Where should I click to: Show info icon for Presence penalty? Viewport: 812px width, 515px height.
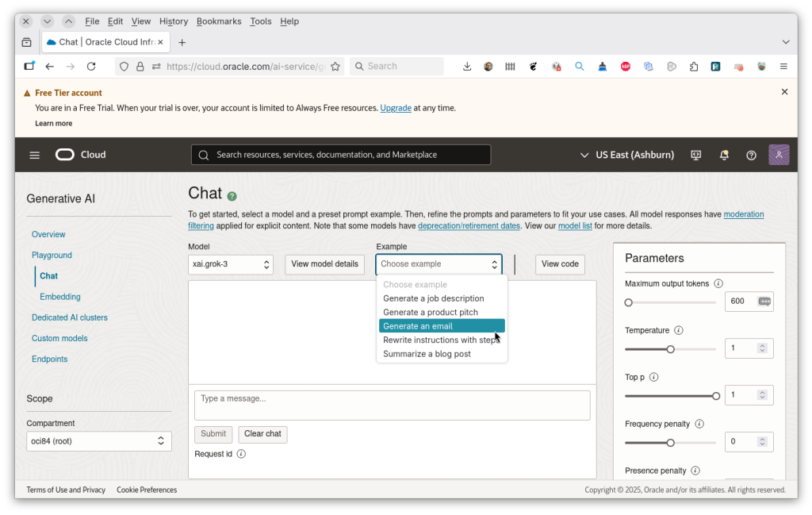(x=695, y=471)
